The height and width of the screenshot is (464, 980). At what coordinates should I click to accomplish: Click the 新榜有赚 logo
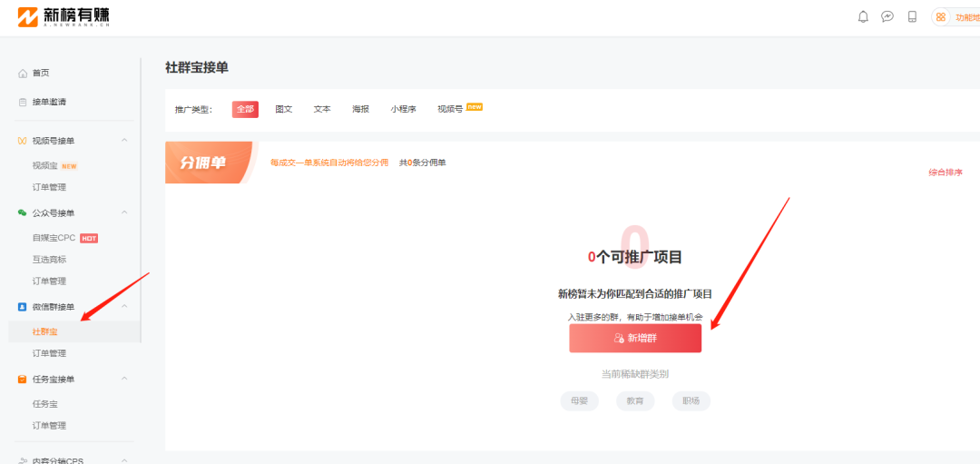[64, 16]
